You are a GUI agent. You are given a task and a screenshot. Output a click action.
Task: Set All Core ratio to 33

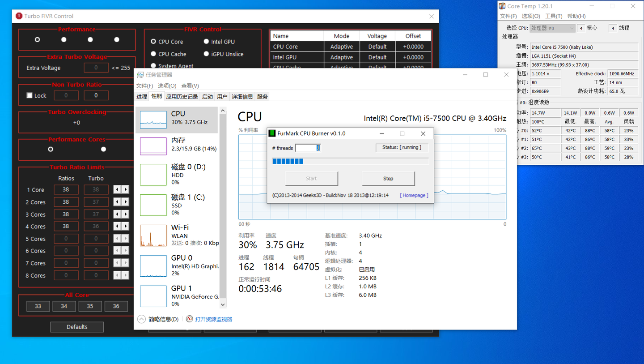(38, 306)
